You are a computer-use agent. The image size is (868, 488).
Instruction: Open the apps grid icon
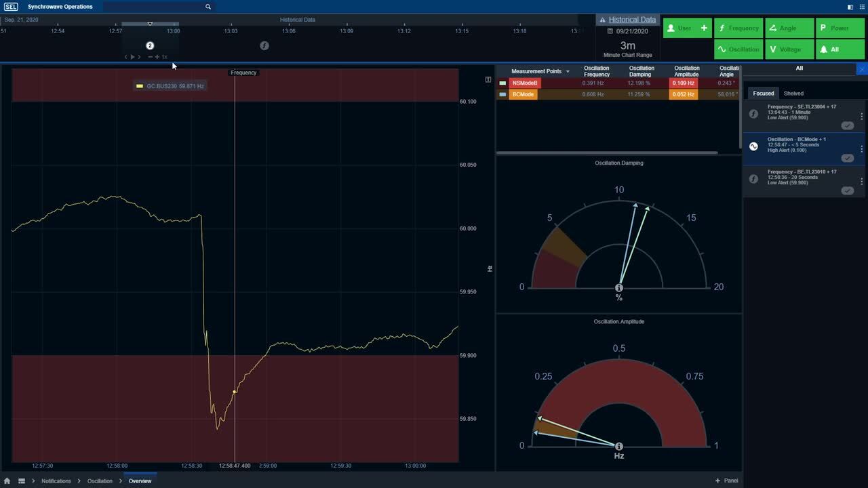22,481
